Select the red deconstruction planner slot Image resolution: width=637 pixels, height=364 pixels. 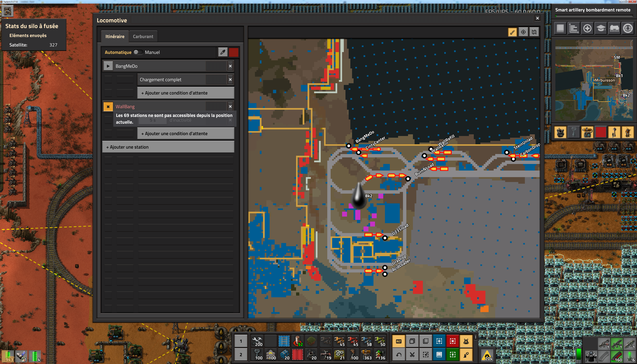coord(297,355)
